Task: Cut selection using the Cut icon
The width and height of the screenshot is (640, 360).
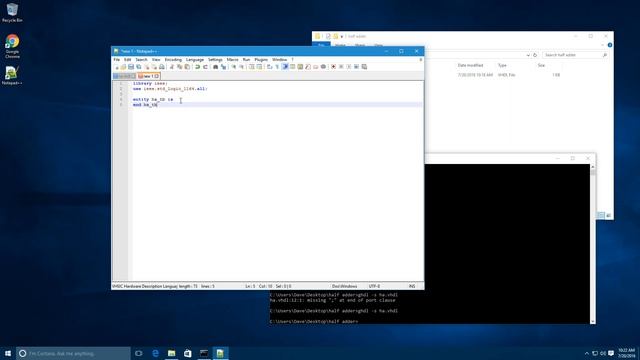Action: click(x=172, y=67)
